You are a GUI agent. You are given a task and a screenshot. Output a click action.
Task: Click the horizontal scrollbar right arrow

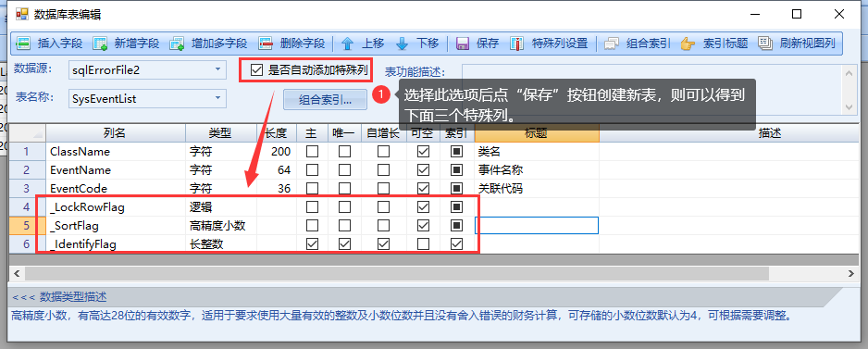click(x=850, y=273)
